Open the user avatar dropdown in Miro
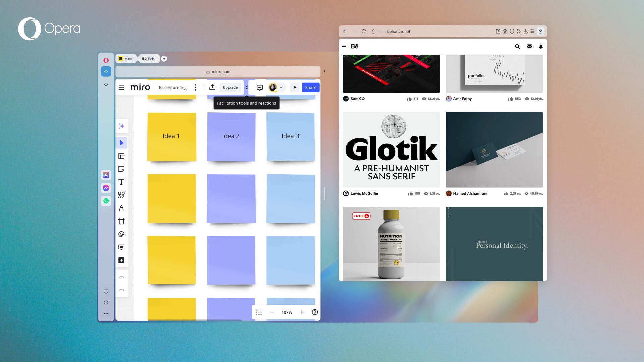 click(281, 87)
